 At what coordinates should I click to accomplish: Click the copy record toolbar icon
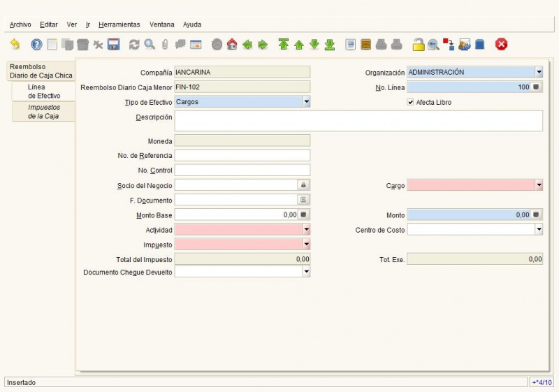pyautogui.click(x=67, y=45)
